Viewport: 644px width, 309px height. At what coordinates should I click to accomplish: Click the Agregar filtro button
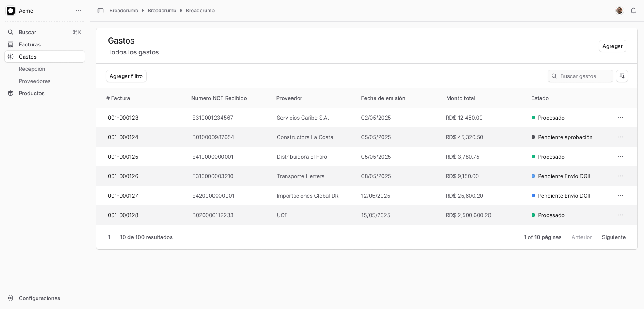[x=126, y=76]
